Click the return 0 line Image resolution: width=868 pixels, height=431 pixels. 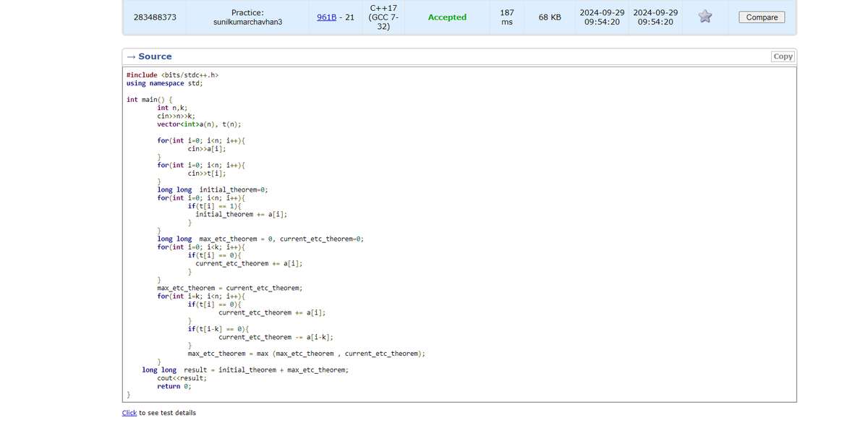[x=174, y=386]
